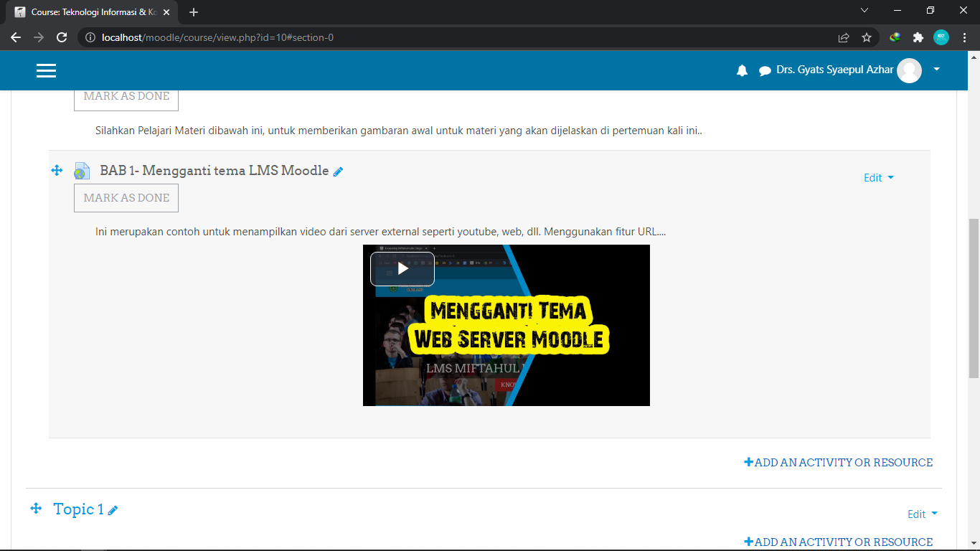Screen dimensions: 980x551
Task: Open the hamburger navigation menu
Action: (47, 70)
